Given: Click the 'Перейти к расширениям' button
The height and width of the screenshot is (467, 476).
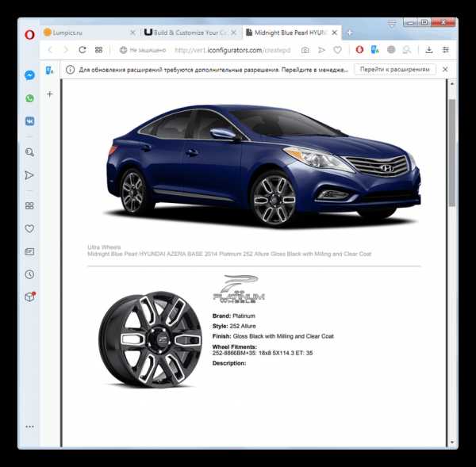Looking at the screenshot, I should [x=394, y=70].
